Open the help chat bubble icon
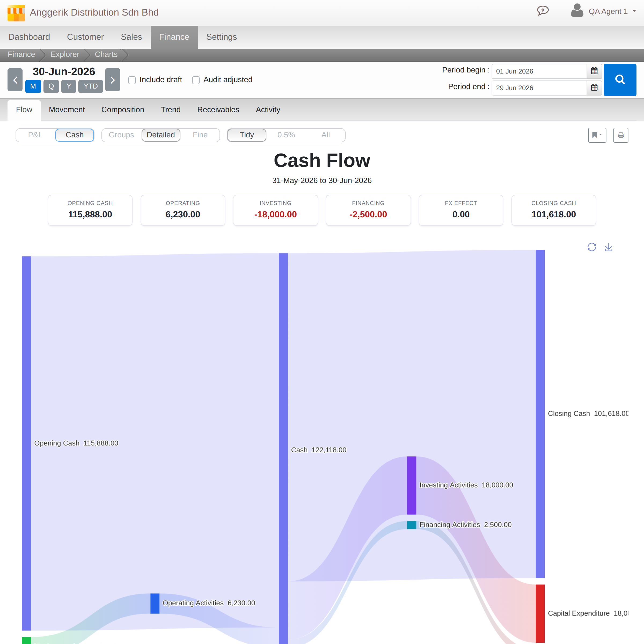This screenshot has width=644, height=644. (543, 11)
